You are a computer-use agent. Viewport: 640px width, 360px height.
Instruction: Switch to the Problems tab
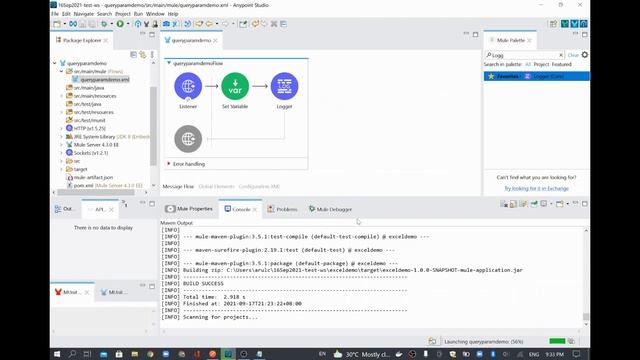282,209
